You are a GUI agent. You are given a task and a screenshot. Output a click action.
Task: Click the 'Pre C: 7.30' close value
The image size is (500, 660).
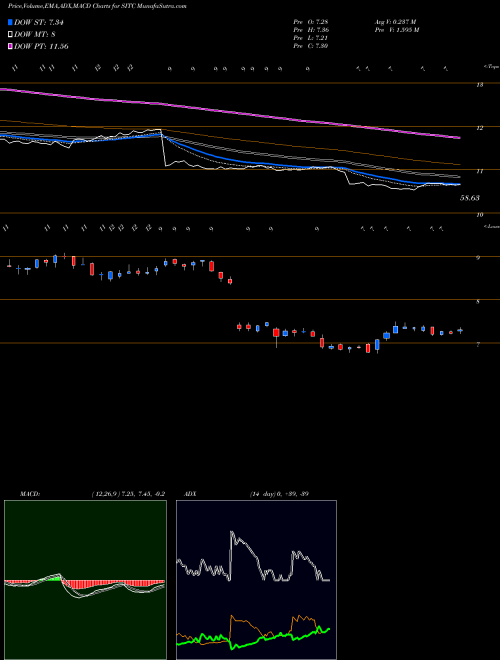311,46
